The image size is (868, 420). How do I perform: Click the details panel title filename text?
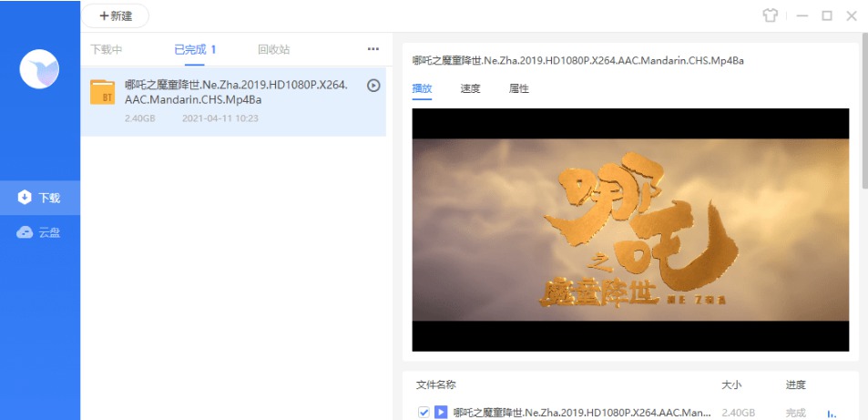coord(578,61)
